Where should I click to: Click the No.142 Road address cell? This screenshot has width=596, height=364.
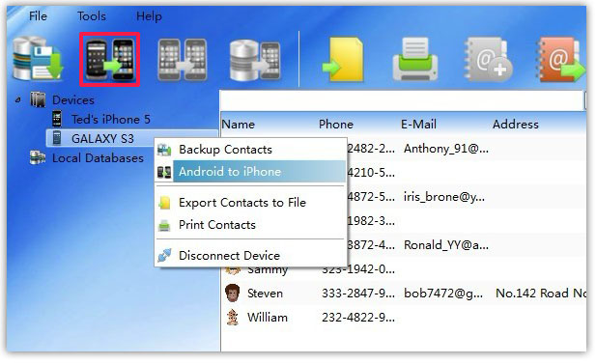[541, 294]
